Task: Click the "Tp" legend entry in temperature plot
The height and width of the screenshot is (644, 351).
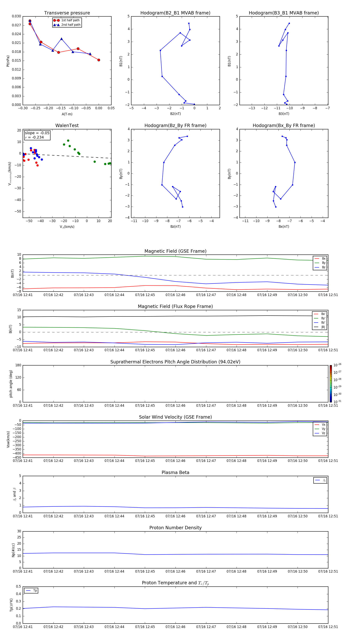Action: (31, 591)
